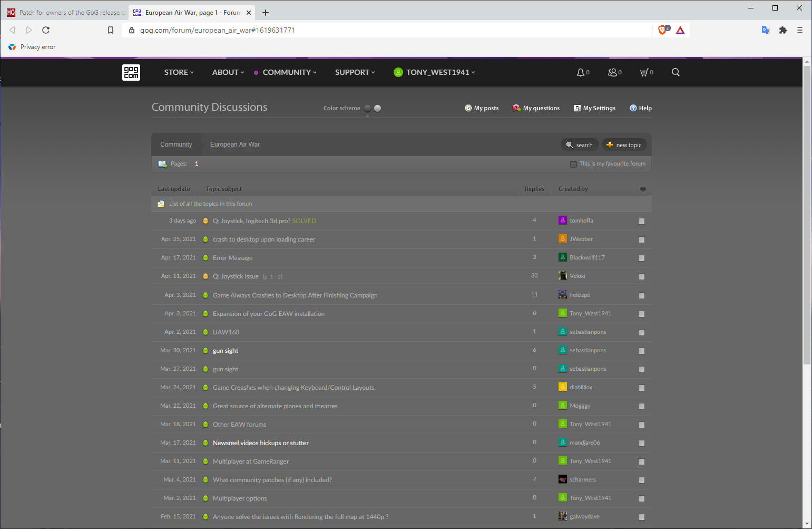Select the dark color scheme dot
The image size is (812, 529).
368,108
